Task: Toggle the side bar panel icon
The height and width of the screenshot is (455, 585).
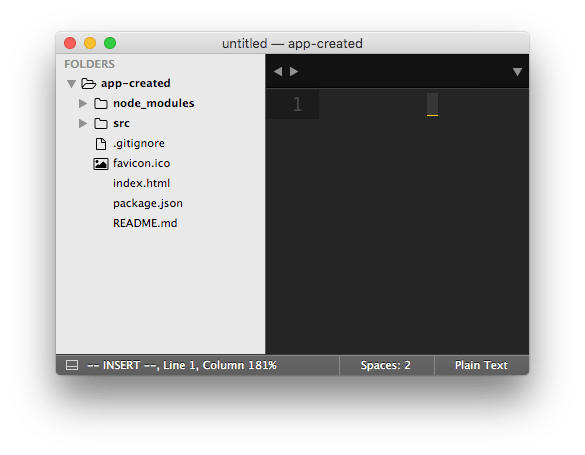Action: (72, 365)
